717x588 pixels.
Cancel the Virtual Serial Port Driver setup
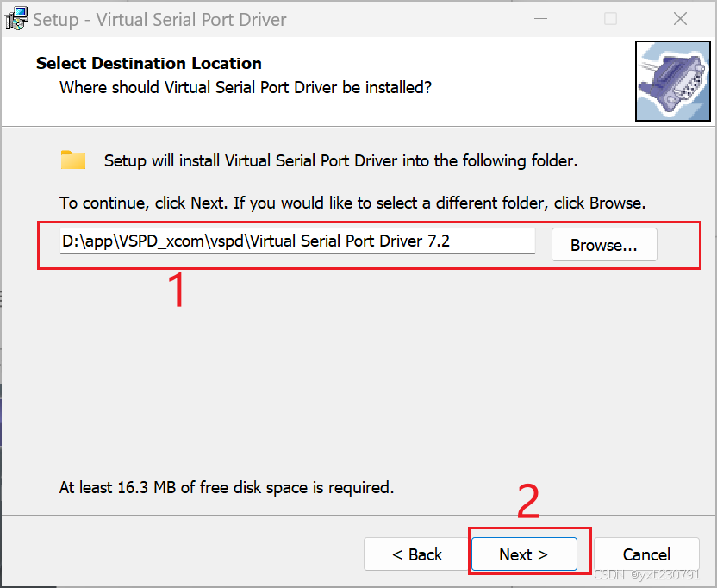pyautogui.click(x=646, y=554)
